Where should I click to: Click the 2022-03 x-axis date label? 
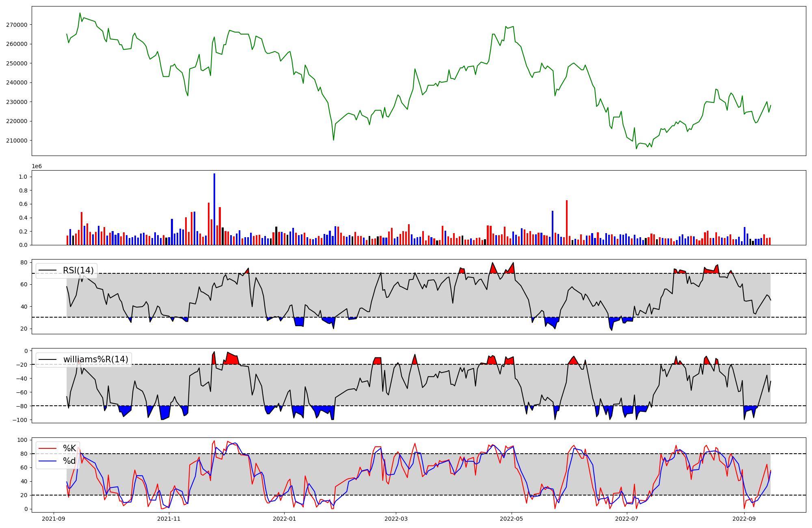(396, 519)
